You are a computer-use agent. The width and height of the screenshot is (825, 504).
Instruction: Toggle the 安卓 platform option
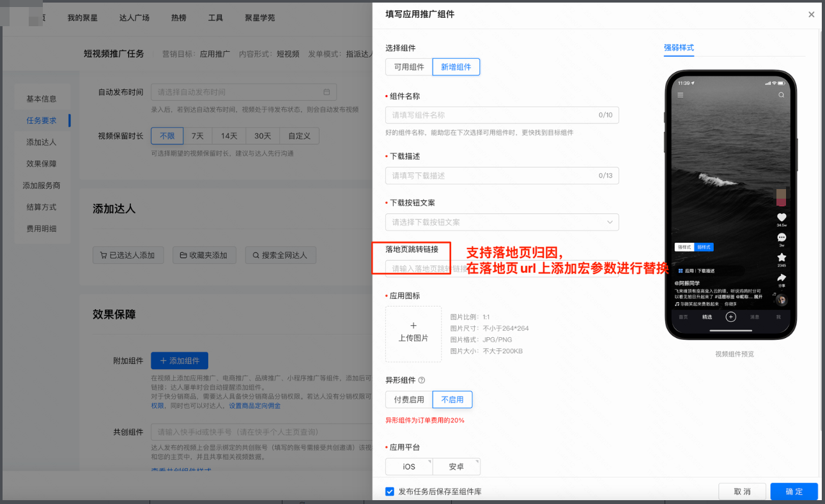(x=456, y=467)
